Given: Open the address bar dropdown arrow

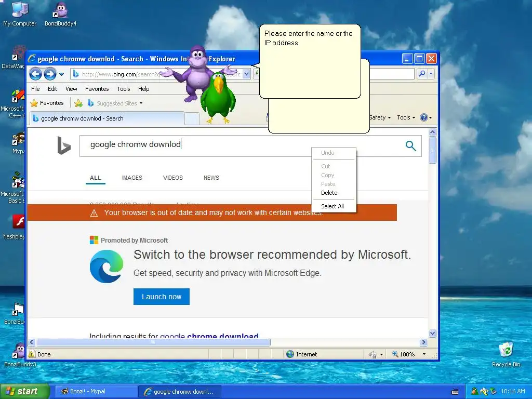Looking at the screenshot, I should coord(247,74).
